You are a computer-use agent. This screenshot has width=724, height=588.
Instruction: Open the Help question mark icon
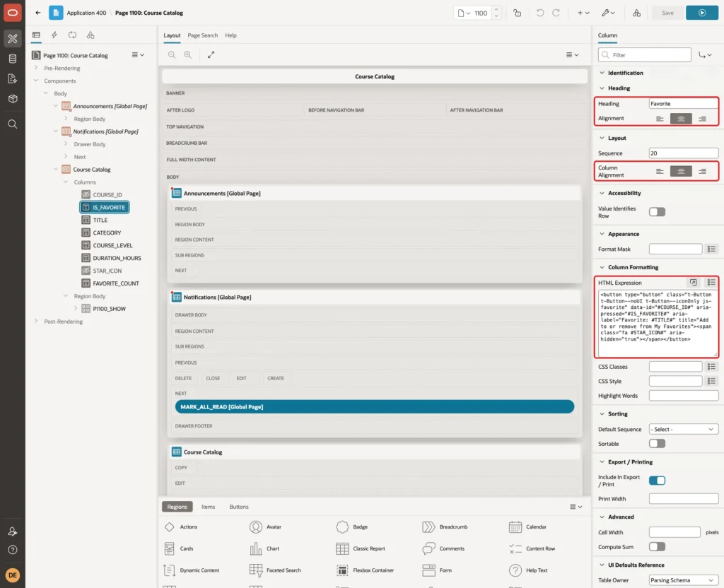tap(13, 550)
